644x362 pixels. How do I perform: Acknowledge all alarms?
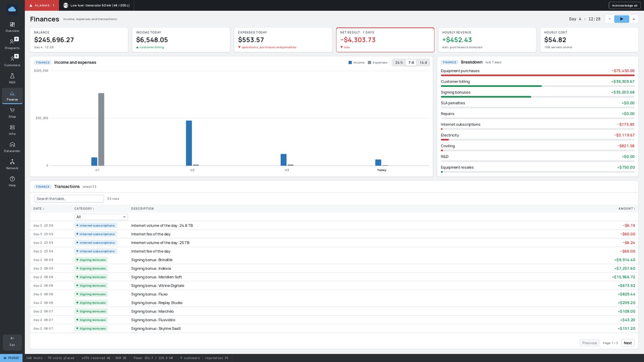pos(624,5)
